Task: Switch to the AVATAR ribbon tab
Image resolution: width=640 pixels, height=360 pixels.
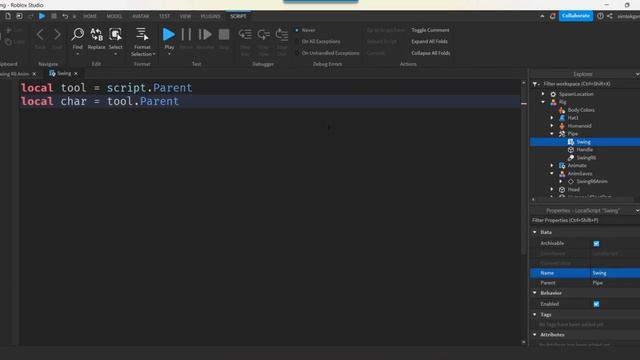Action: (x=140, y=16)
